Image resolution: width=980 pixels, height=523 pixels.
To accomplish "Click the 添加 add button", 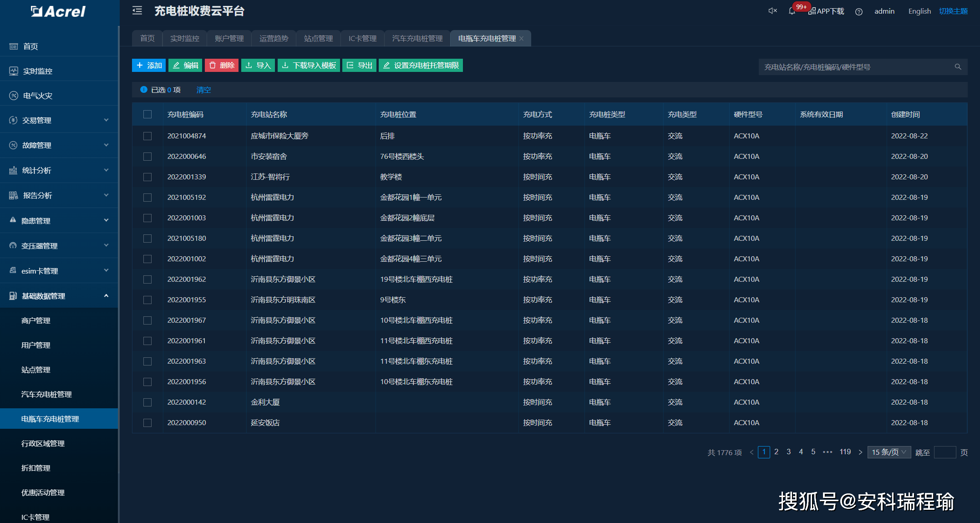I will click(149, 66).
